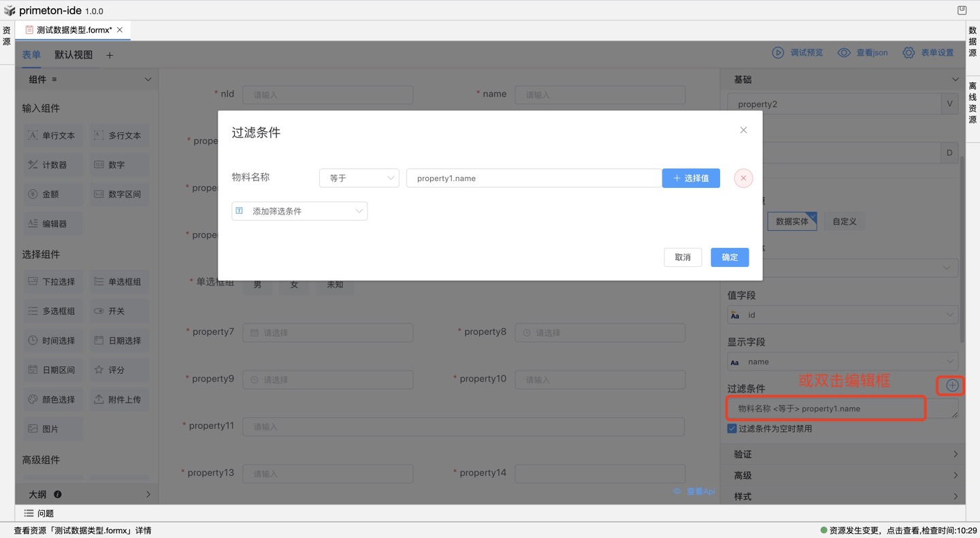The width and height of the screenshot is (980, 538).
Task: Open the 等于 operator dropdown
Action: click(359, 178)
